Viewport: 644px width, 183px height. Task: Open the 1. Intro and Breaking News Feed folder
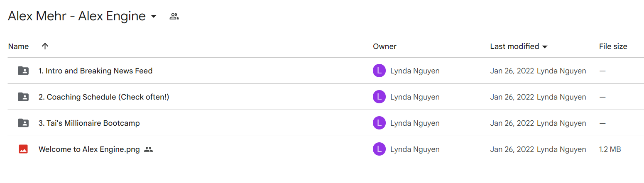click(x=95, y=71)
